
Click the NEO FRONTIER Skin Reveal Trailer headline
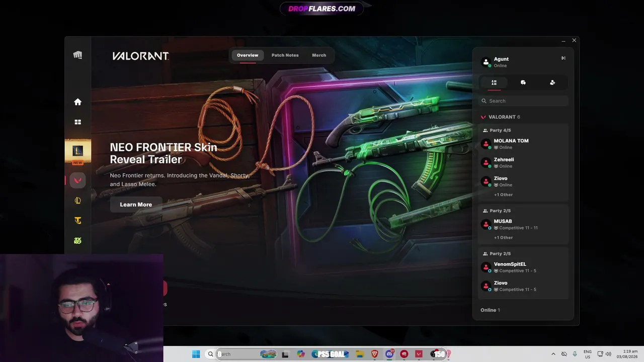pyautogui.click(x=164, y=153)
